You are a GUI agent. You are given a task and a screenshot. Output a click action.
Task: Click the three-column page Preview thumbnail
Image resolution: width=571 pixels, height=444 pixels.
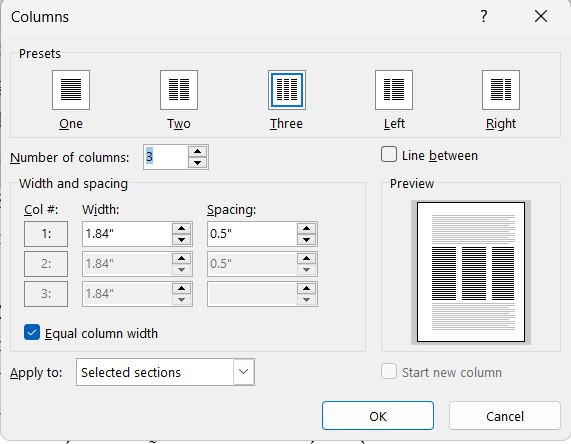coord(471,272)
